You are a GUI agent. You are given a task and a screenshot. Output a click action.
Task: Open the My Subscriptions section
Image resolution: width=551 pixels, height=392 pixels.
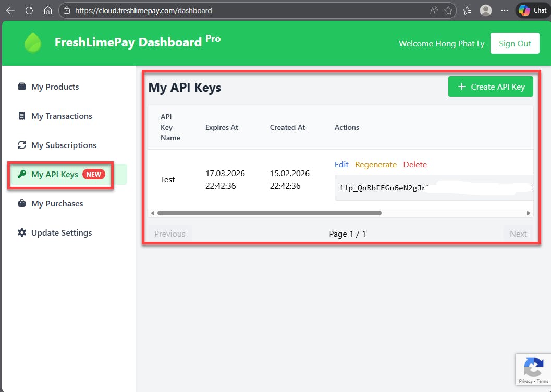pyautogui.click(x=64, y=145)
